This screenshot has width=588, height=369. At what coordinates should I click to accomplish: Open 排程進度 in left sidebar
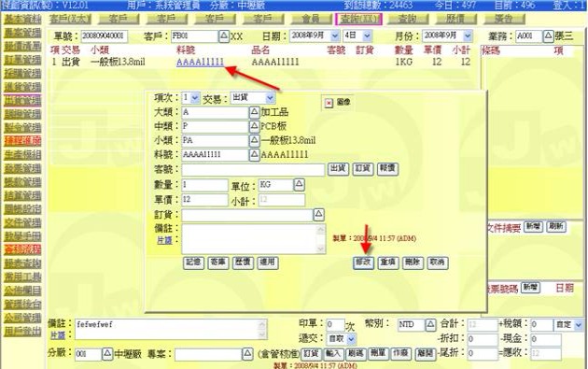click(22, 141)
